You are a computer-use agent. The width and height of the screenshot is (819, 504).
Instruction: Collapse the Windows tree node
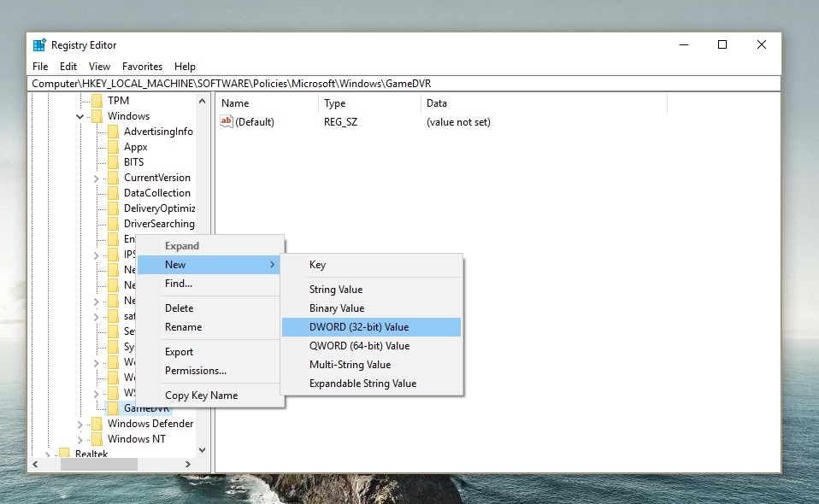(80, 116)
